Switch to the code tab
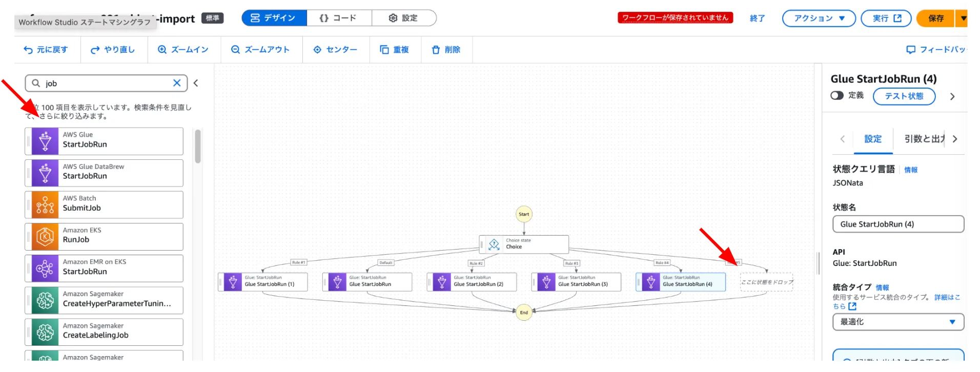This screenshot has width=980, height=372. point(339,18)
